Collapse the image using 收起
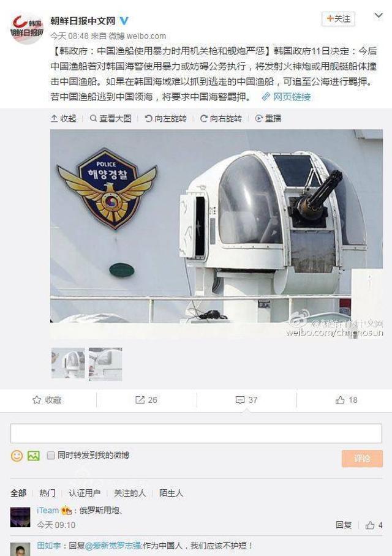 (64, 118)
